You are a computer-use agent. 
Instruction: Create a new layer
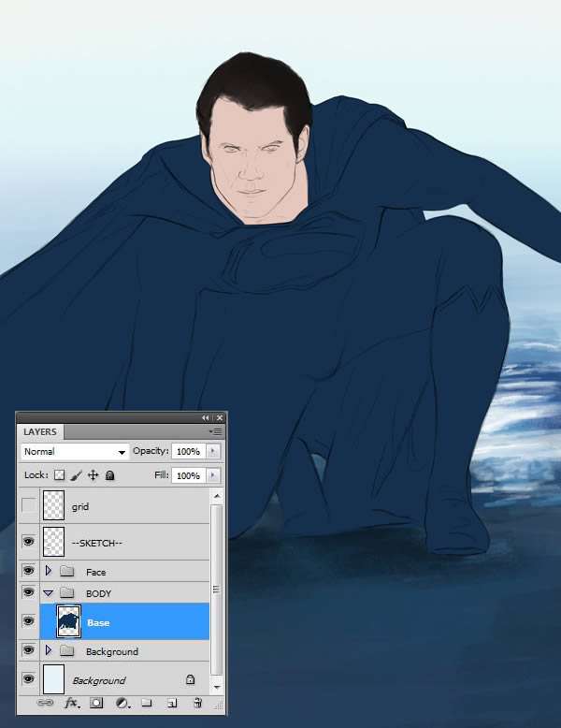pos(172,703)
